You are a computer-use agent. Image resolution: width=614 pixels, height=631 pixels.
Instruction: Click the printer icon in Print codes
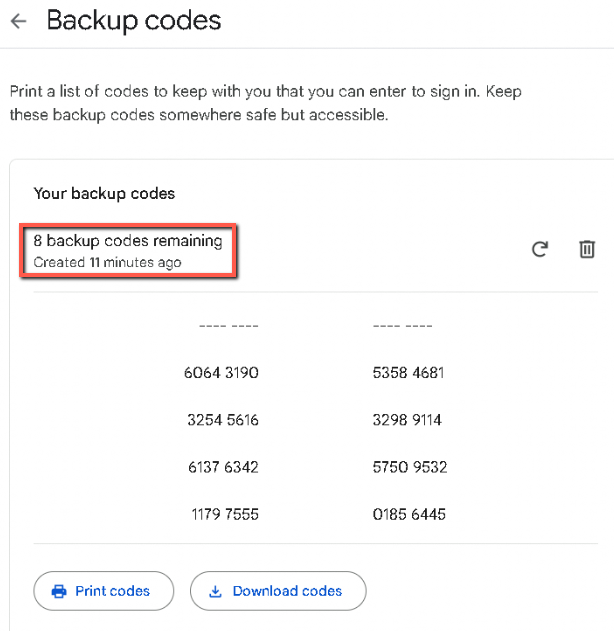coord(58,591)
